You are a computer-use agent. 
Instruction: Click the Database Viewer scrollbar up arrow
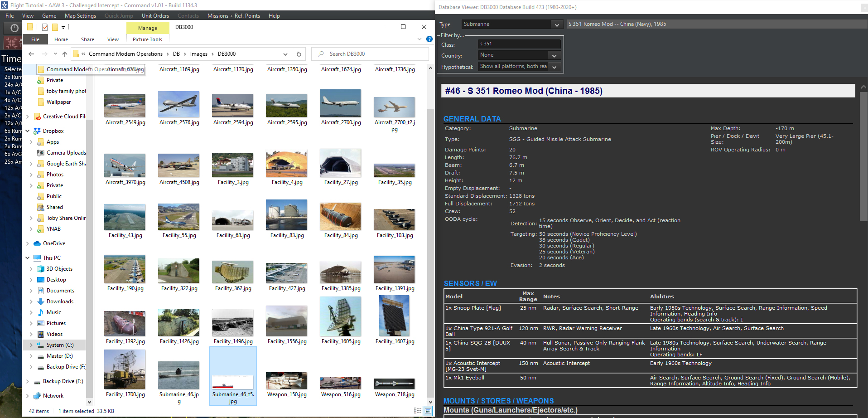(863, 87)
